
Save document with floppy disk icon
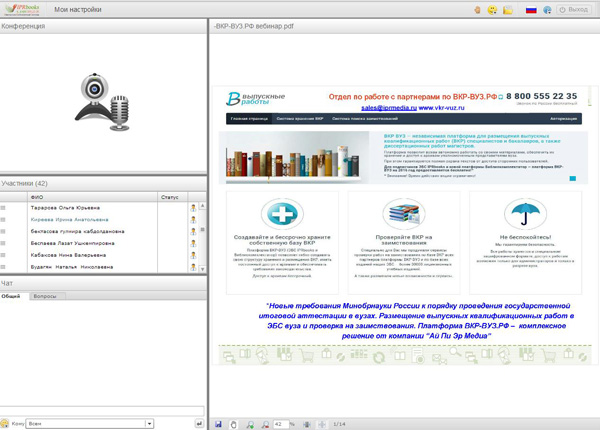coord(218,424)
